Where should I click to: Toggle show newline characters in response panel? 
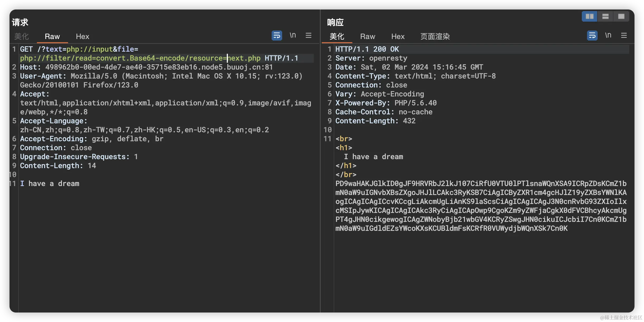pos(608,36)
